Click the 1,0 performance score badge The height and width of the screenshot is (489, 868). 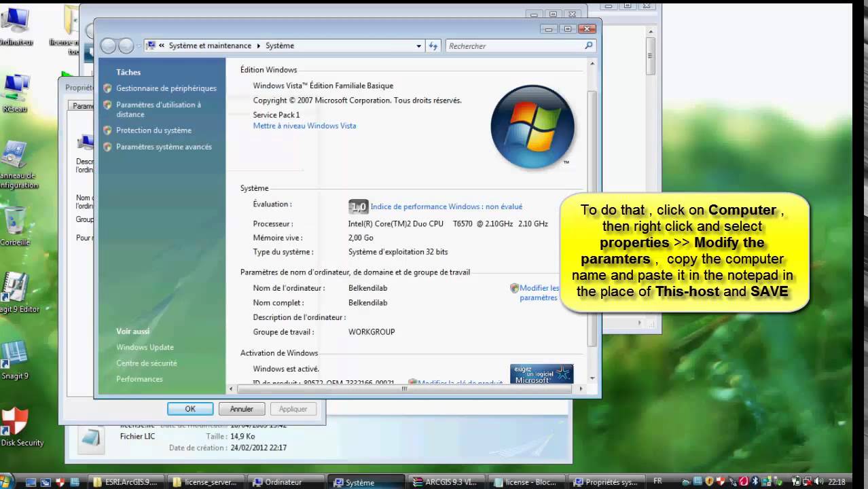[358, 206]
